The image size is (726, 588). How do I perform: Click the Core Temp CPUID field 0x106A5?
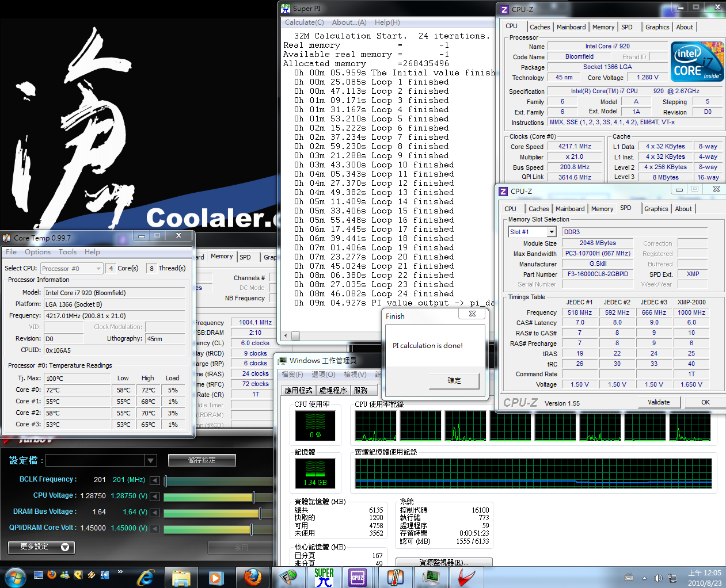click(114, 350)
